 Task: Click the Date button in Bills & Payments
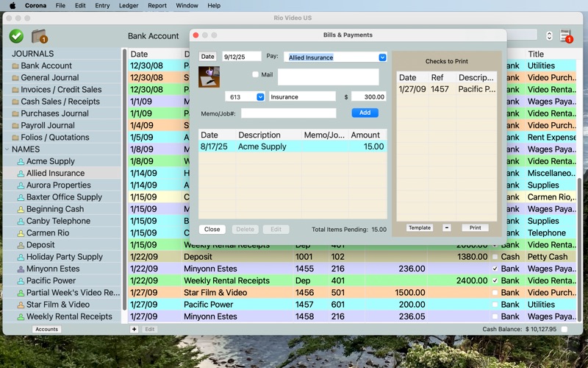pyautogui.click(x=207, y=57)
